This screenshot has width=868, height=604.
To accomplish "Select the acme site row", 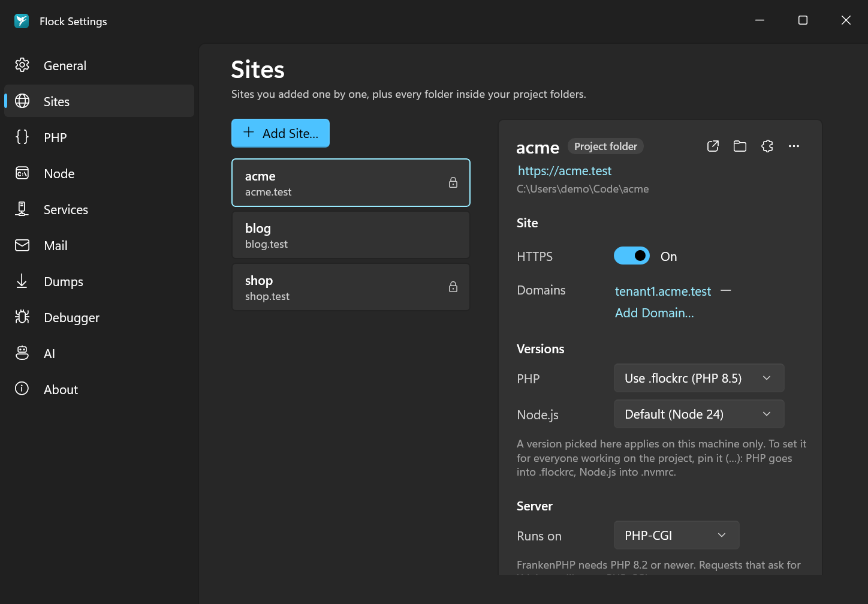I will [x=351, y=182].
